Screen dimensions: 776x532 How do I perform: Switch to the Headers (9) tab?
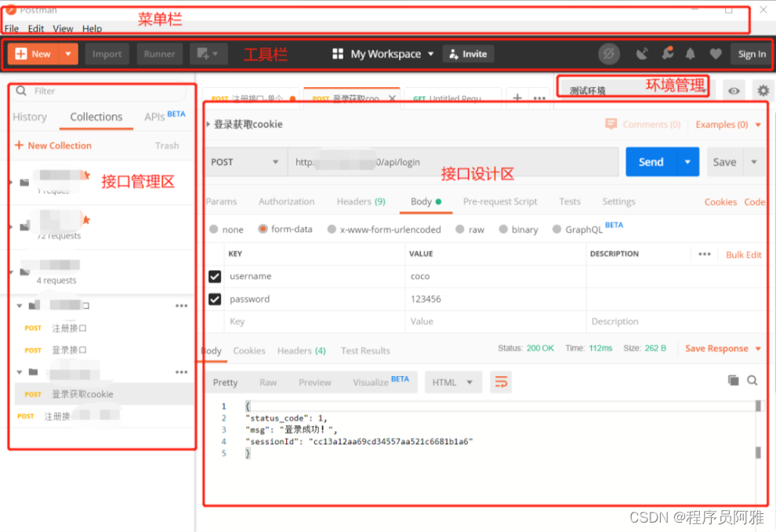(361, 201)
